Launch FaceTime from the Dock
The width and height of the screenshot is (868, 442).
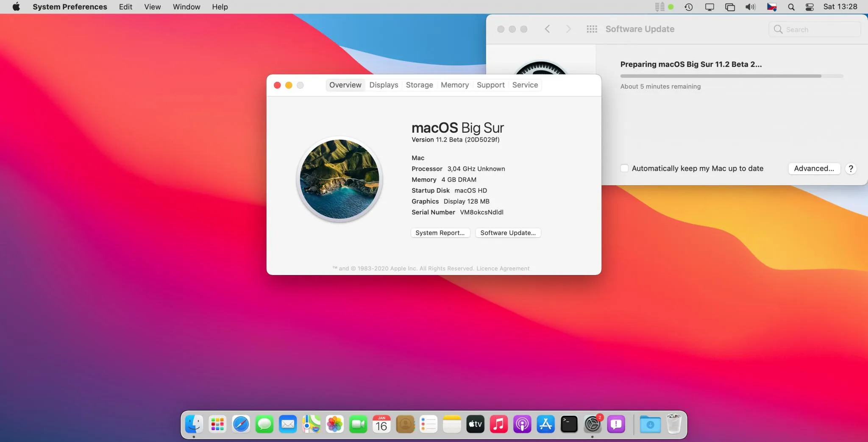(358, 424)
